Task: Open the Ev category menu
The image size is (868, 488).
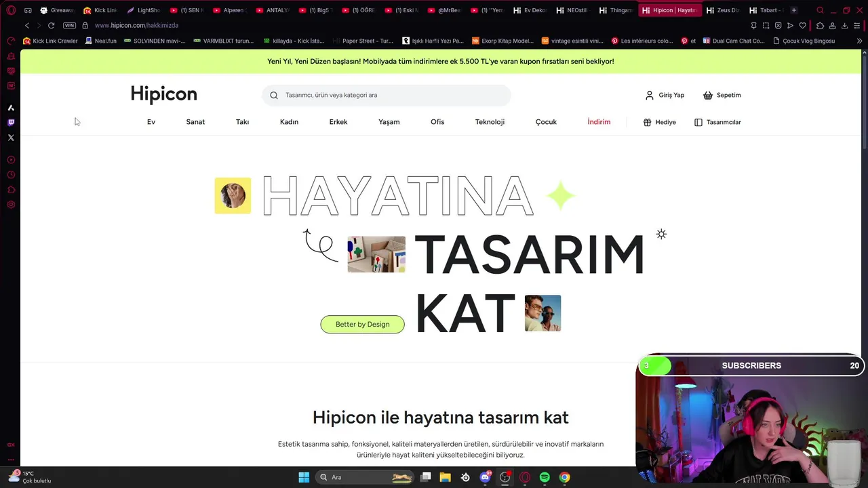Action: [151, 122]
